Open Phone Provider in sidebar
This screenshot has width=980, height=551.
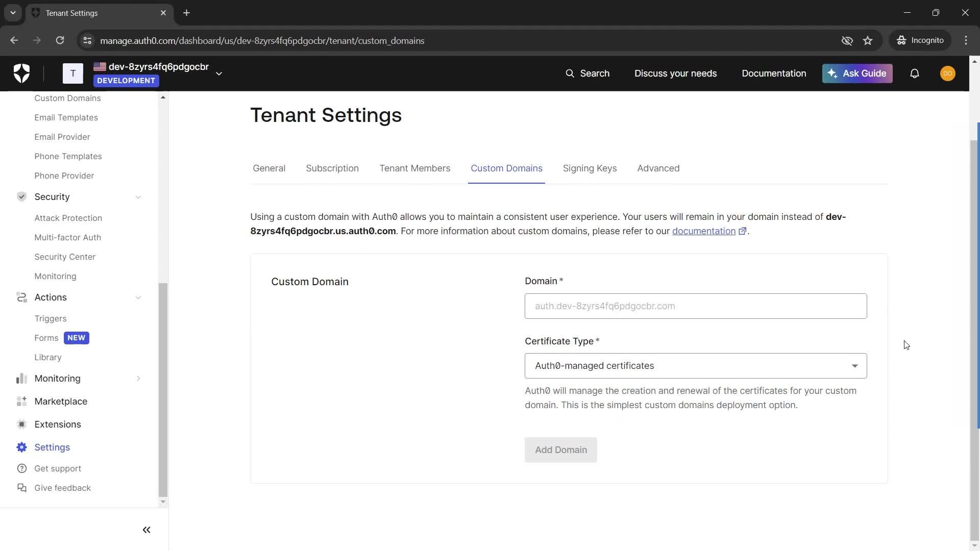coord(64,176)
